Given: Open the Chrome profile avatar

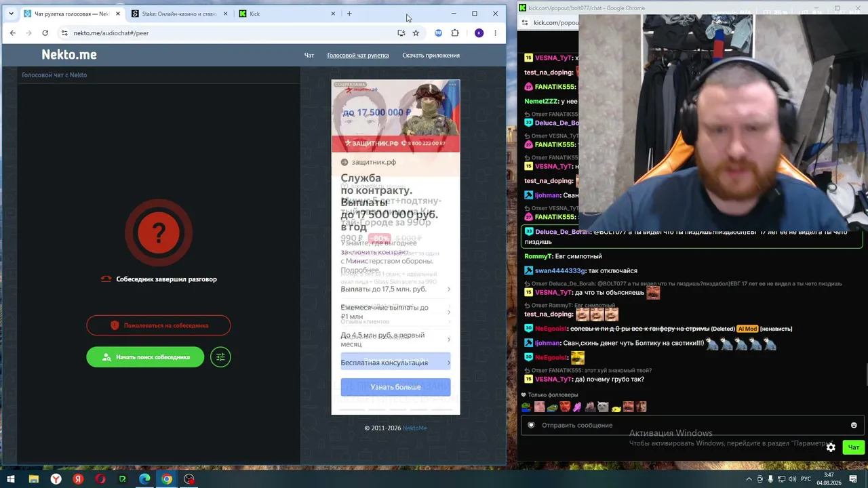Looking at the screenshot, I should pos(479,33).
